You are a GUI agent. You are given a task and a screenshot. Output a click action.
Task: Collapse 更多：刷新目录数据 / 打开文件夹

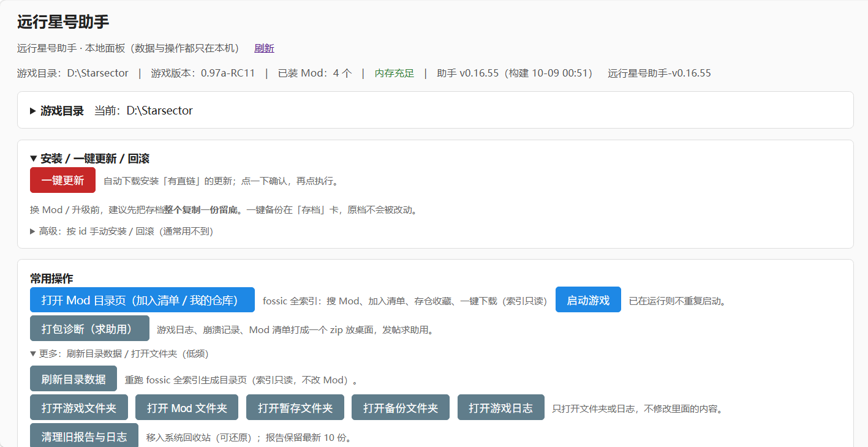(x=119, y=354)
